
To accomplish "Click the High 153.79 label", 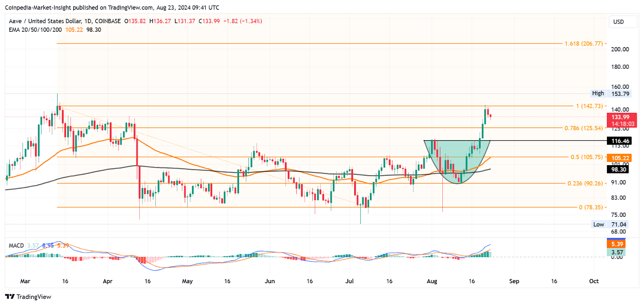I will tap(611, 94).
